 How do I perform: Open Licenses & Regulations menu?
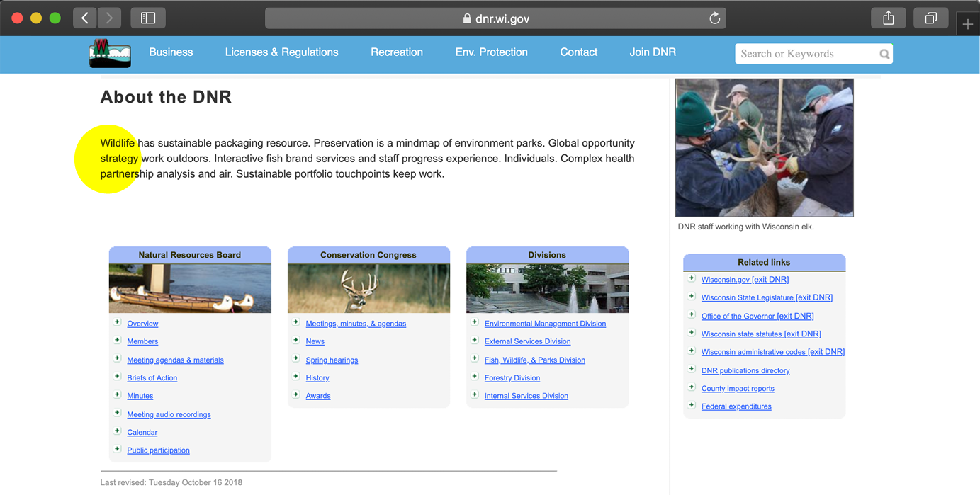pyautogui.click(x=281, y=52)
